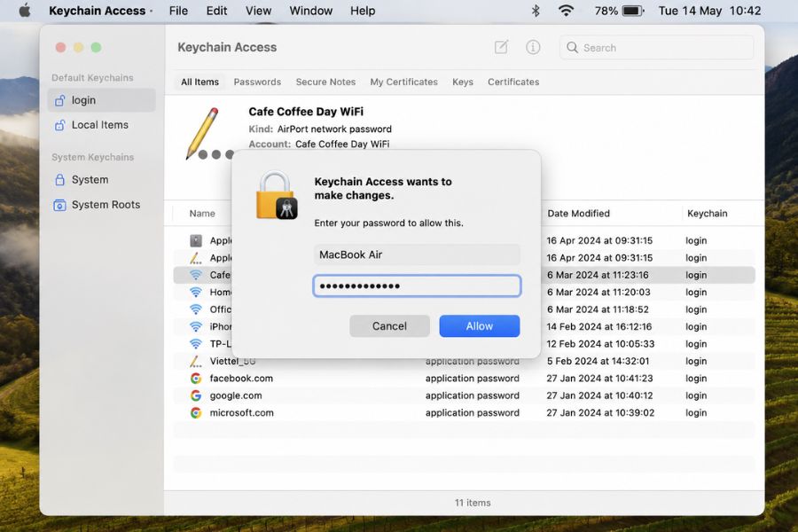Click the Wi-Fi status icon in menu bar
The width and height of the screenshot is (798, 532).
[566, 11]
